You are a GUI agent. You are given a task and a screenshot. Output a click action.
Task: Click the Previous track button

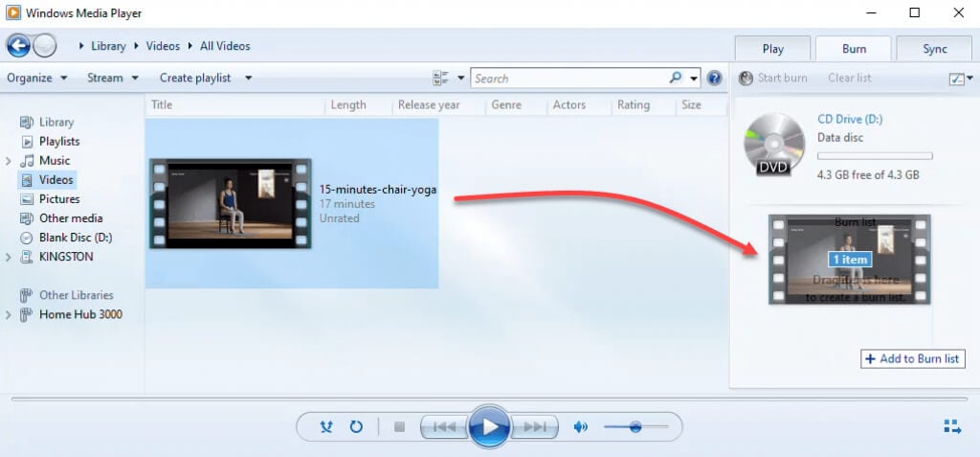tap(444, 427)
